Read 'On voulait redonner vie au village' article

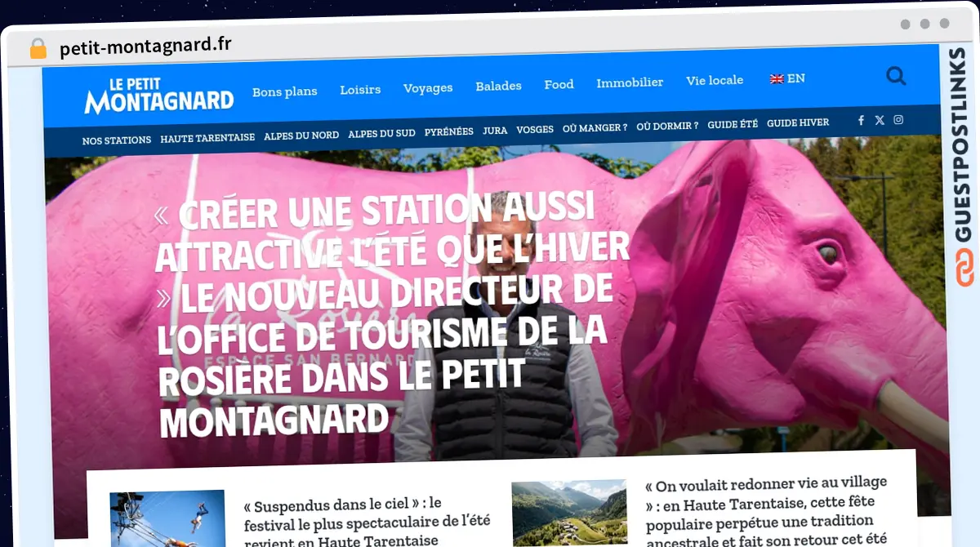766,511
